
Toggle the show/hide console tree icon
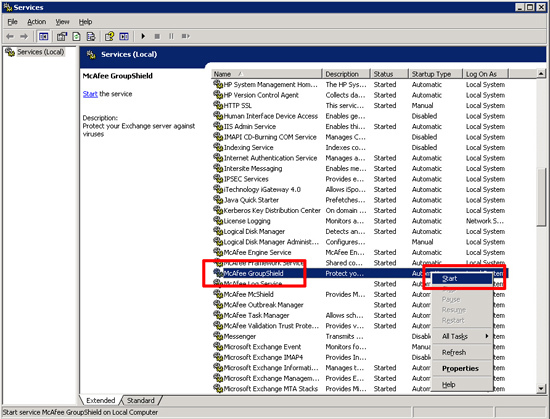[43, 36]
